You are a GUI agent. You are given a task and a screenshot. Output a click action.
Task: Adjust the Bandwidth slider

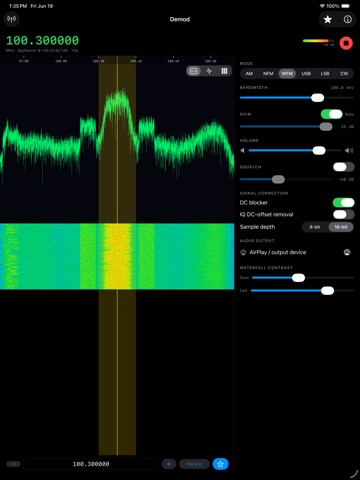[297, 98]
